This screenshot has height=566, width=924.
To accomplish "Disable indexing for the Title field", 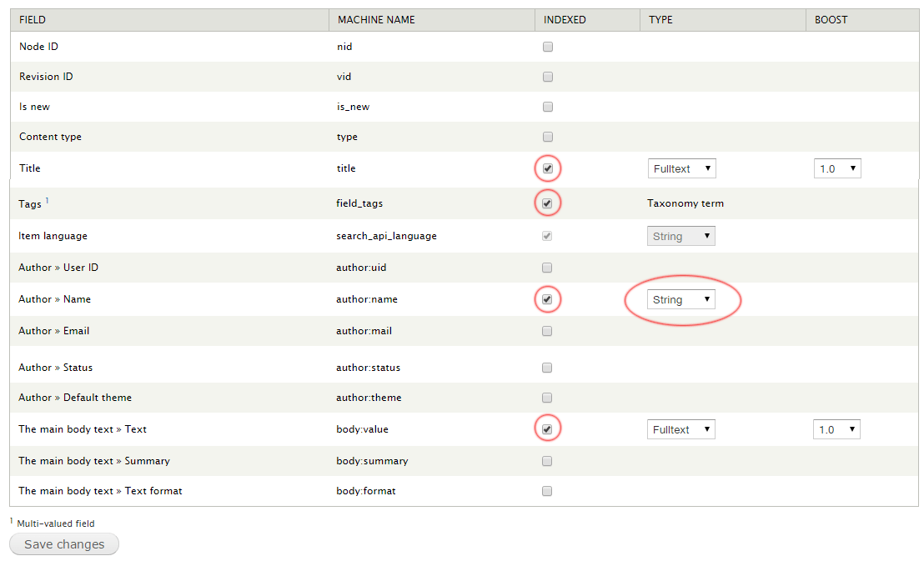I will click(x=547, y=168).
